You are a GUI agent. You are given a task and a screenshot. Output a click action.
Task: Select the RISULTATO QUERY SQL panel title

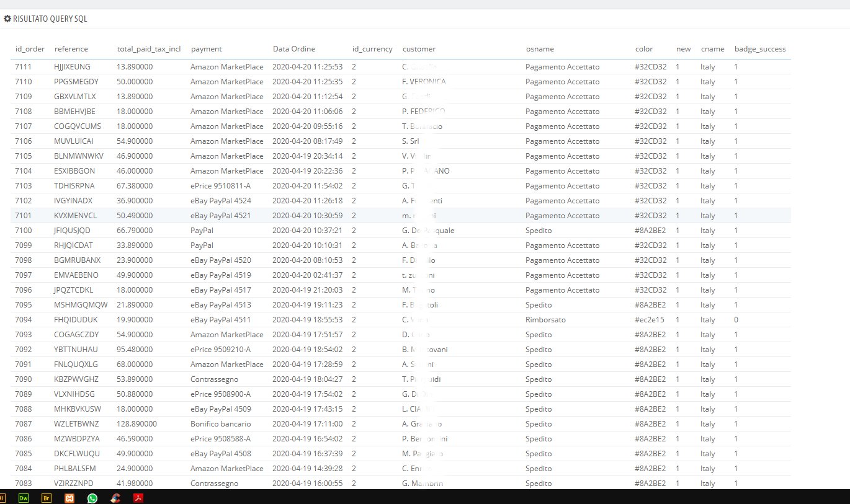pos(50,19)
